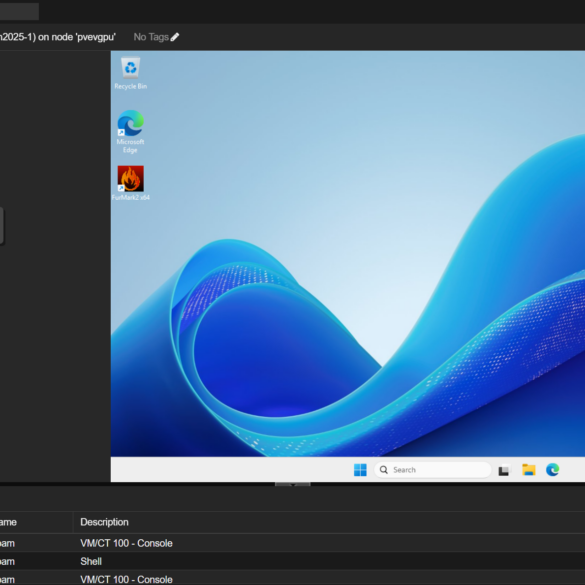Click the collapsed side panel handle
Screen dimensions: 585x585
[x=1, y=226]
